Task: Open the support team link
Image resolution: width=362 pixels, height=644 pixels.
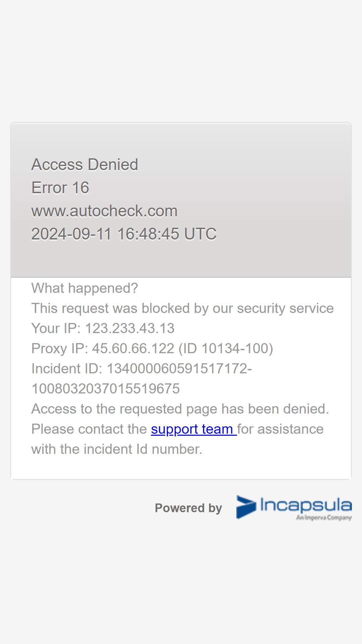Action: [x=194, y=429]
